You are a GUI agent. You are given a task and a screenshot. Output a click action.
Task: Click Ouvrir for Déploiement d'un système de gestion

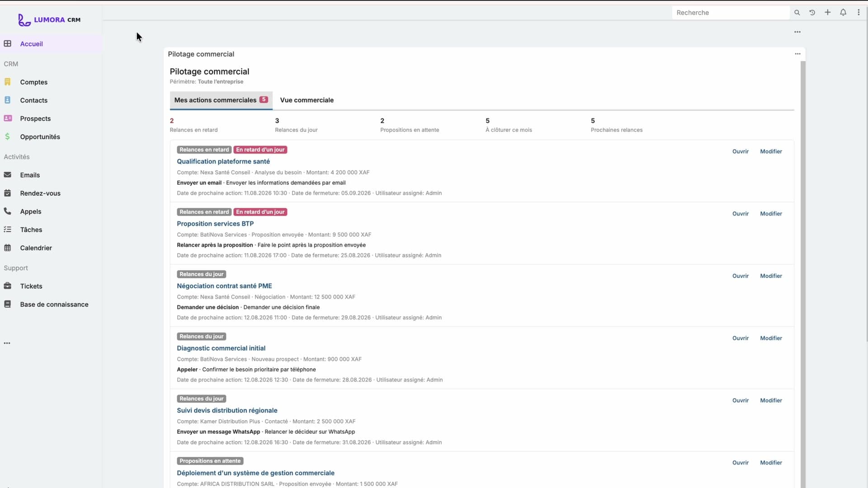[741, 463]
